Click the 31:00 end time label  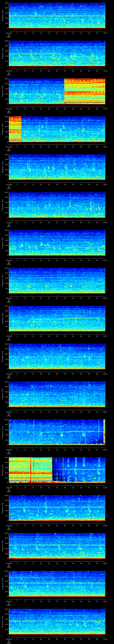click(x=105, y=639)
